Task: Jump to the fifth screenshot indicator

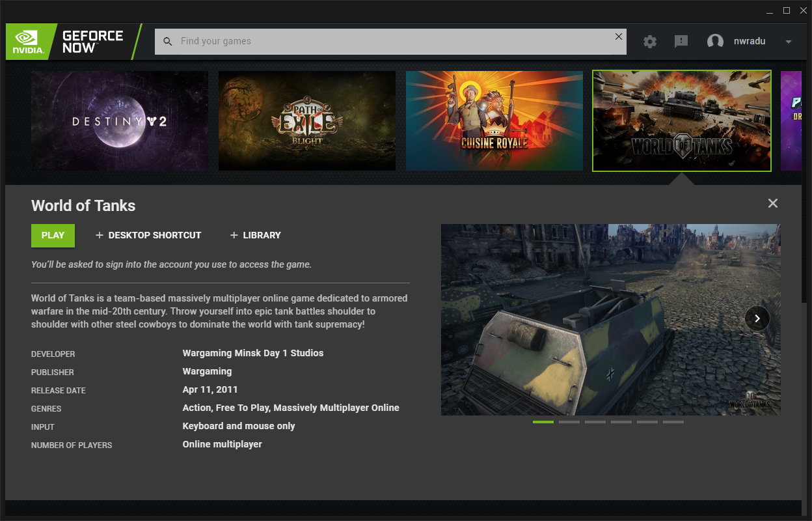Action: [x=647, y=422]
